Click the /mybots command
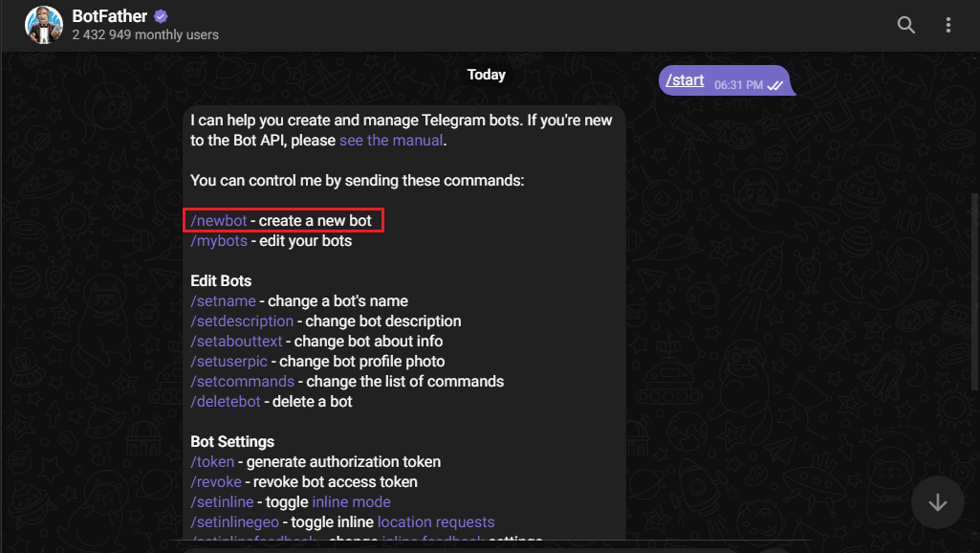 click(219, 241)
